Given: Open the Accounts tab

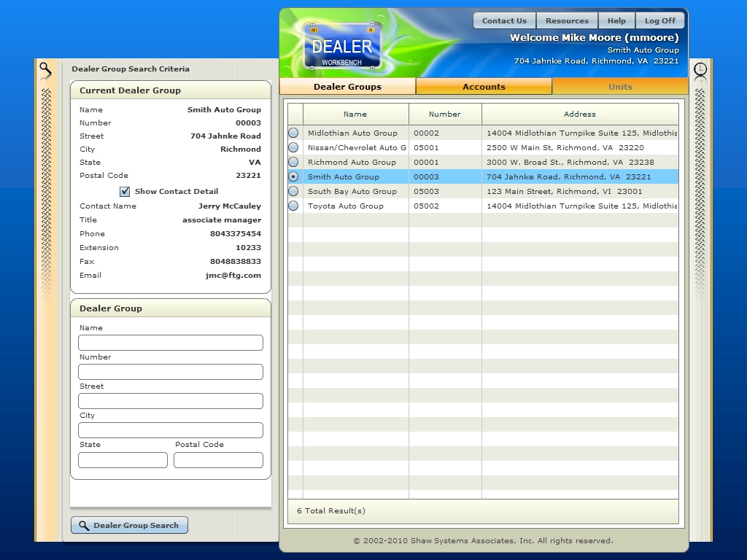Looking at the screenshot, I should pos(484,87).
